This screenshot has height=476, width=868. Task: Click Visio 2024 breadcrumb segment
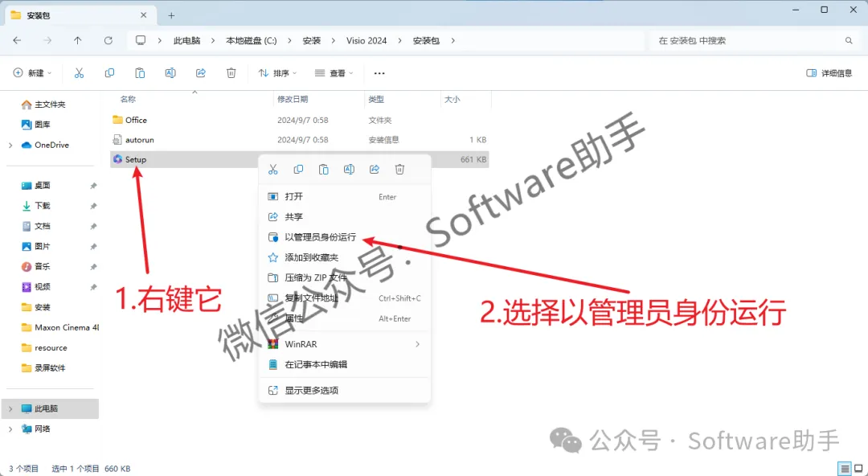pos(366,40)
